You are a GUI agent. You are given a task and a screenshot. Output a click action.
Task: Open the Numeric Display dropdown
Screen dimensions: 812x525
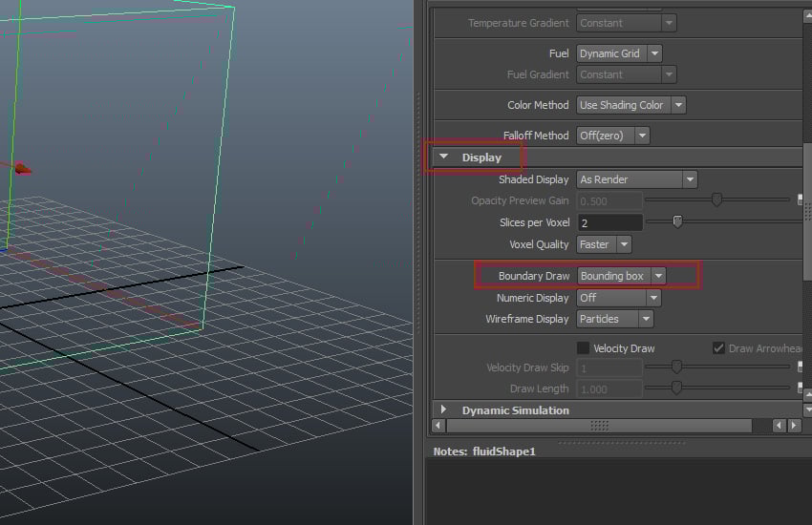point(619,298)
